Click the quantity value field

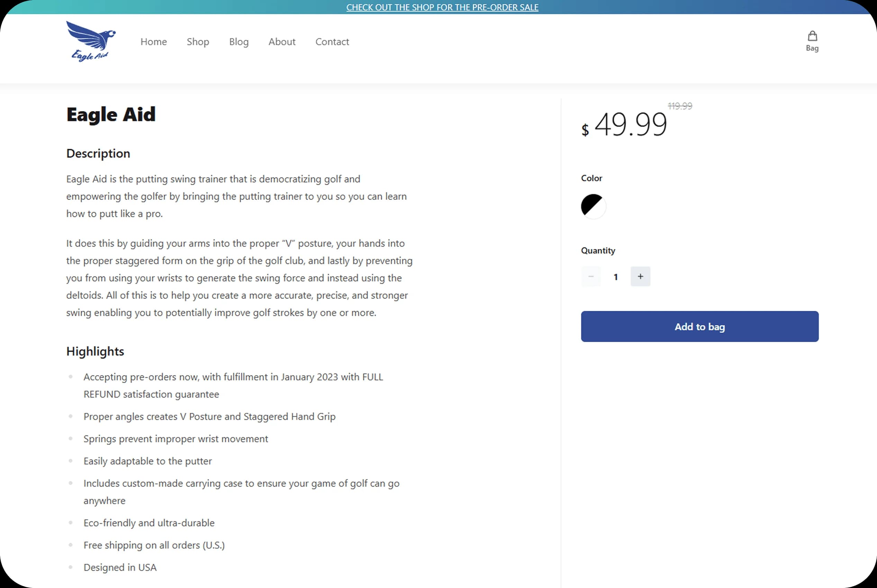[x=615, y=276]
